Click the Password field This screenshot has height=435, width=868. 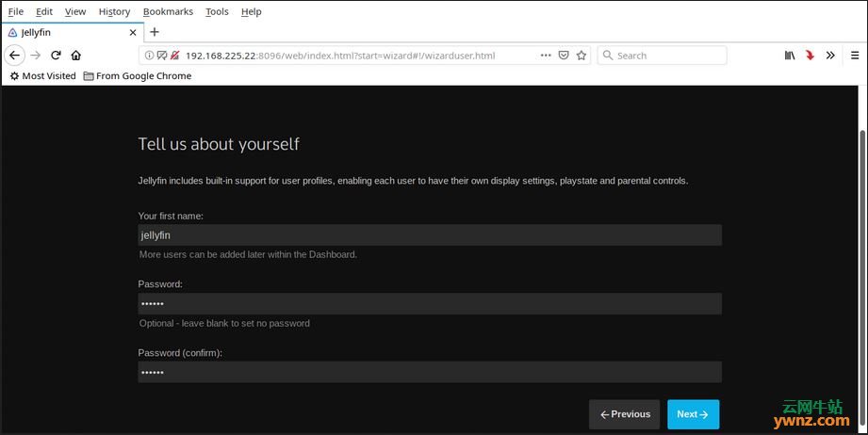point(430,303)
